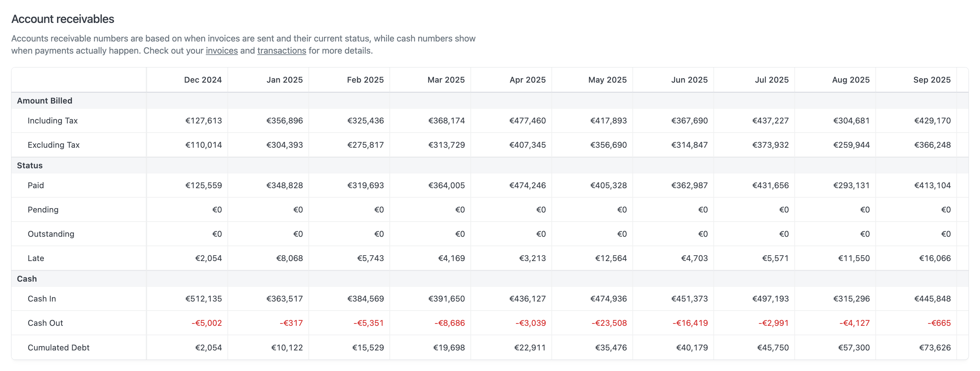Select the Amount Billed section row
Image resolution: width=980 pixels, height=371 pixels.
(45, 101)
